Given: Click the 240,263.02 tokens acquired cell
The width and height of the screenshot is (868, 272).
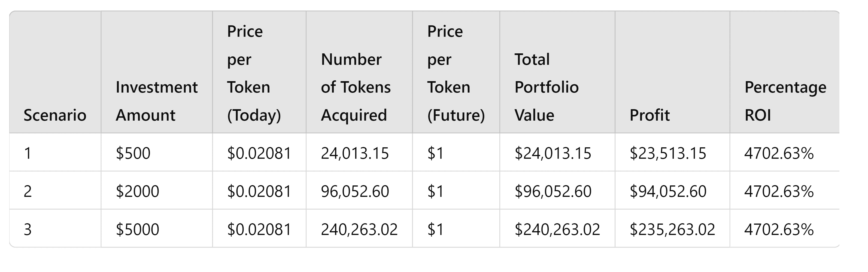Looking at the screenshot, I should coord(359,229).
